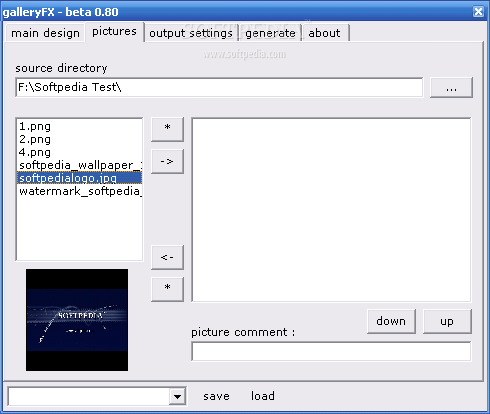Select 4.png in the file list

coord(79,152)
